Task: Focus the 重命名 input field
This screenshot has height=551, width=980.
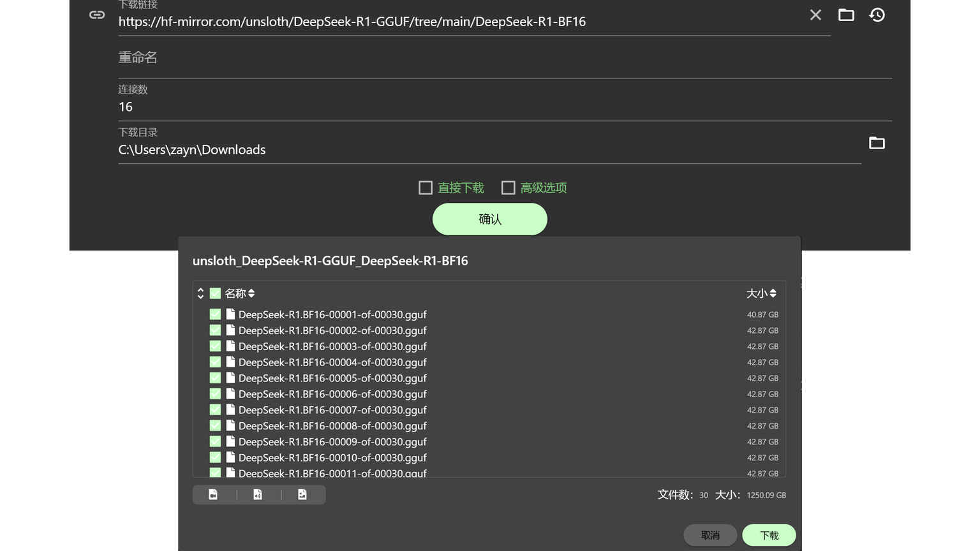Action: point(505,58)
